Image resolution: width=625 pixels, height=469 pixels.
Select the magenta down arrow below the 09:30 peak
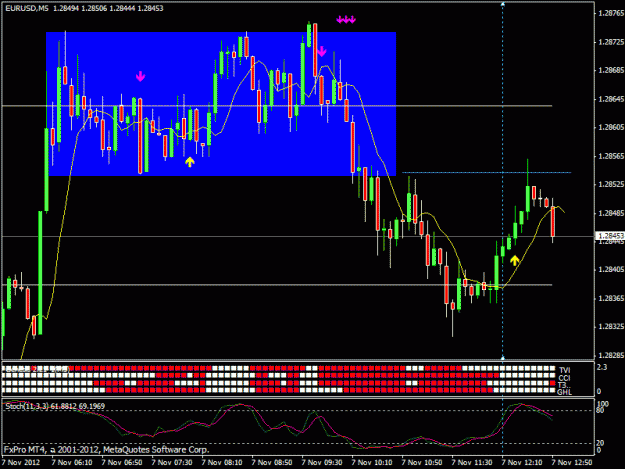[x=322, y=51]
